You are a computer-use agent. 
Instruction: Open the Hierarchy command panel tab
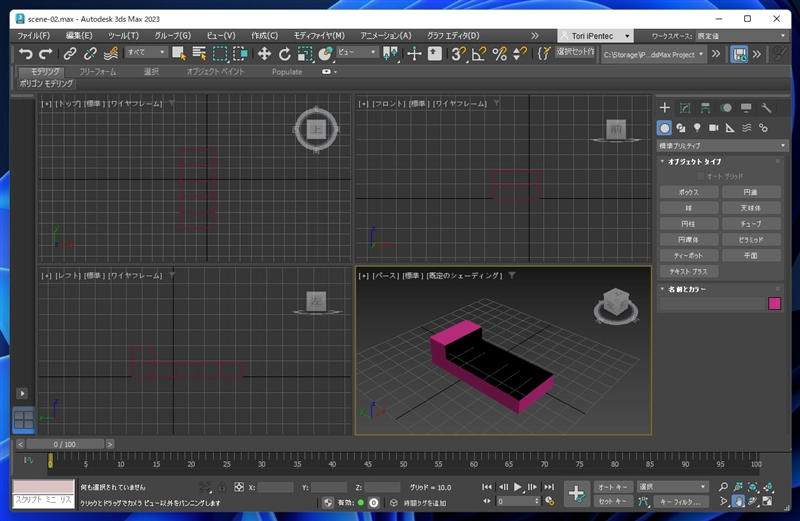(705, 108)
